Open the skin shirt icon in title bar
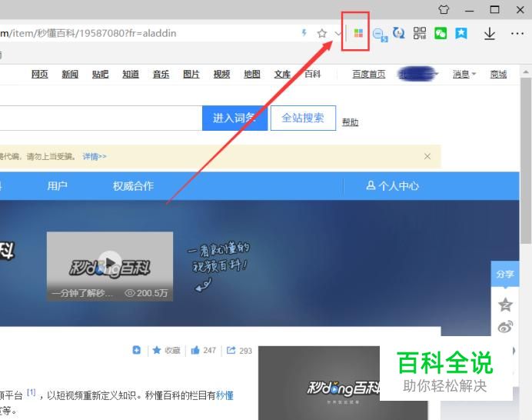Viewport: 532px width, 420px height. [444, 9]
